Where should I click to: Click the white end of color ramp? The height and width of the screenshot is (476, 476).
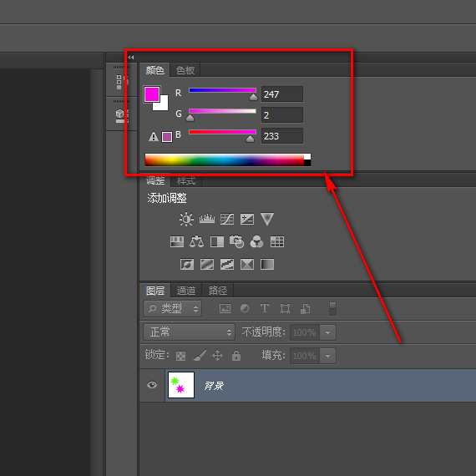tap(307, 157)
